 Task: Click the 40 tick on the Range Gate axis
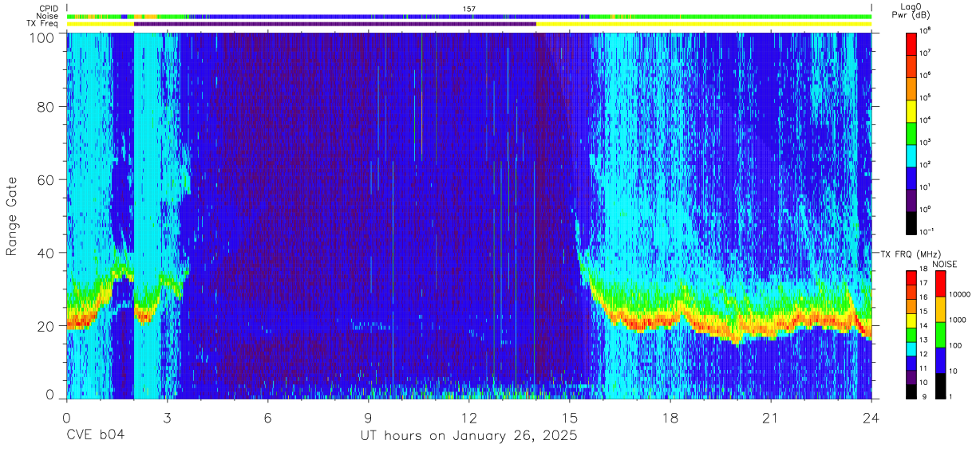(x=45, y=253)
